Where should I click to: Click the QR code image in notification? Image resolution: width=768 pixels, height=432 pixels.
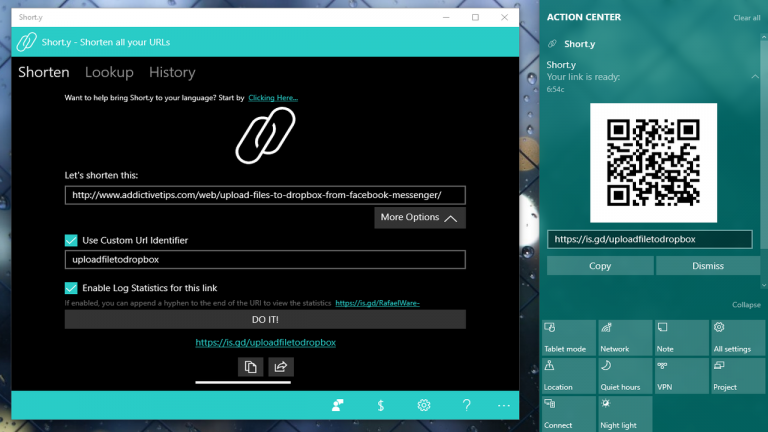pyautogui.click(x=653, y=163)
